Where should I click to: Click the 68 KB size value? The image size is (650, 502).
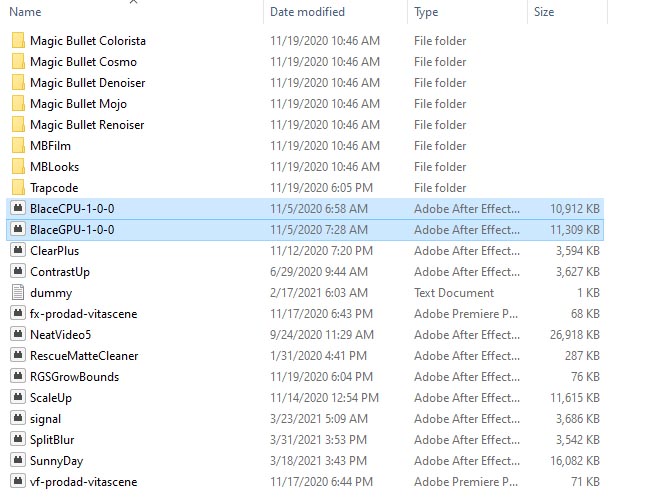tap(585, 313)
